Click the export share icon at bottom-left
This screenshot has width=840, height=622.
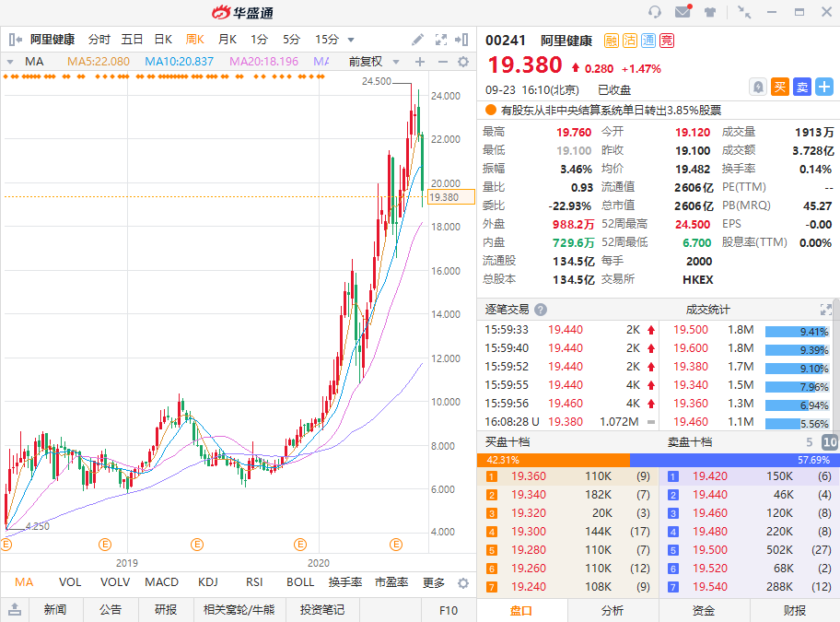click(15, 609)
